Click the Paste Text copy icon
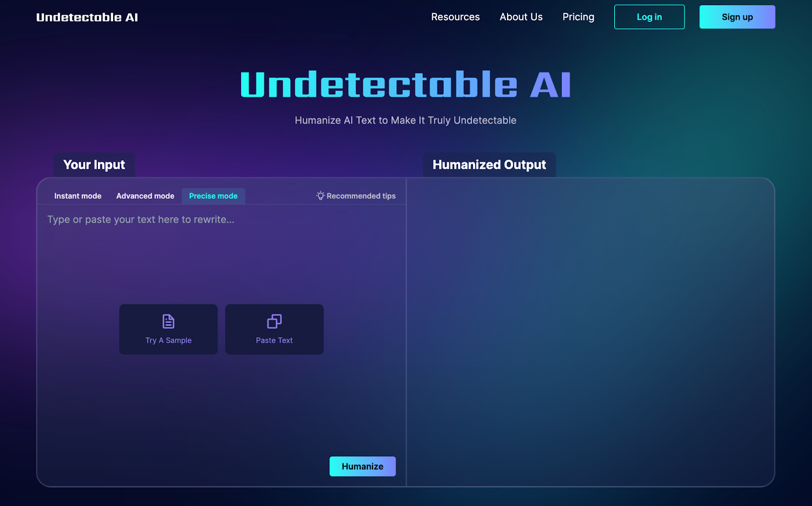The image size is (812, 506). point(274,320)
